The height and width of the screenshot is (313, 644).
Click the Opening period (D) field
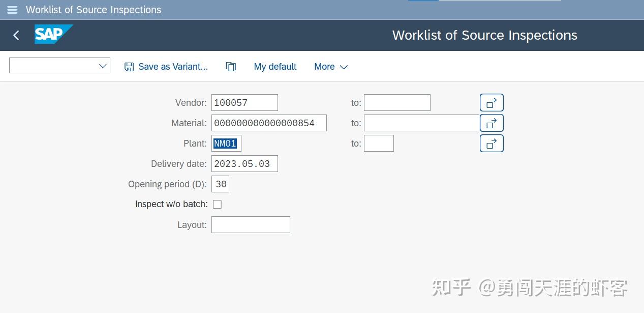pyautogui.click(x=220, y=184)
